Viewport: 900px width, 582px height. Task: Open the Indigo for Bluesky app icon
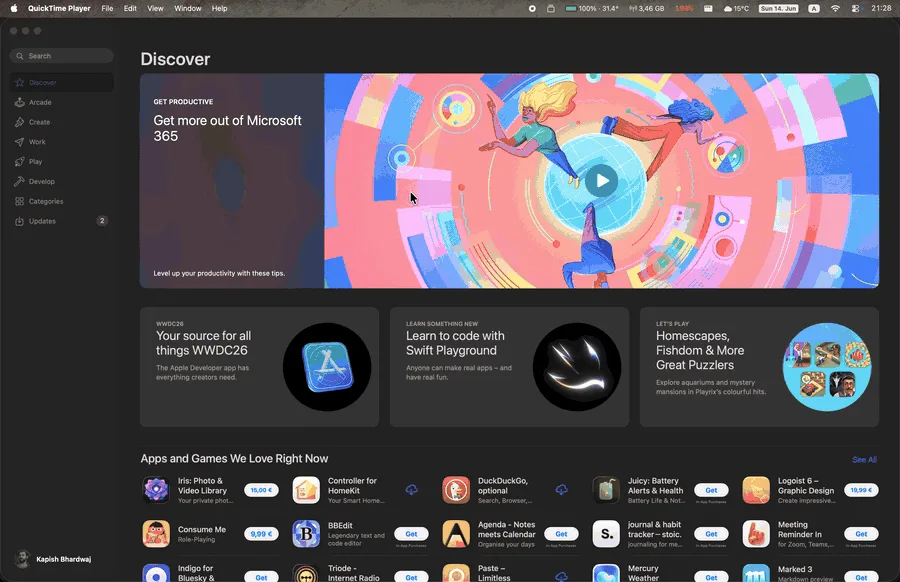pos(156,573)
